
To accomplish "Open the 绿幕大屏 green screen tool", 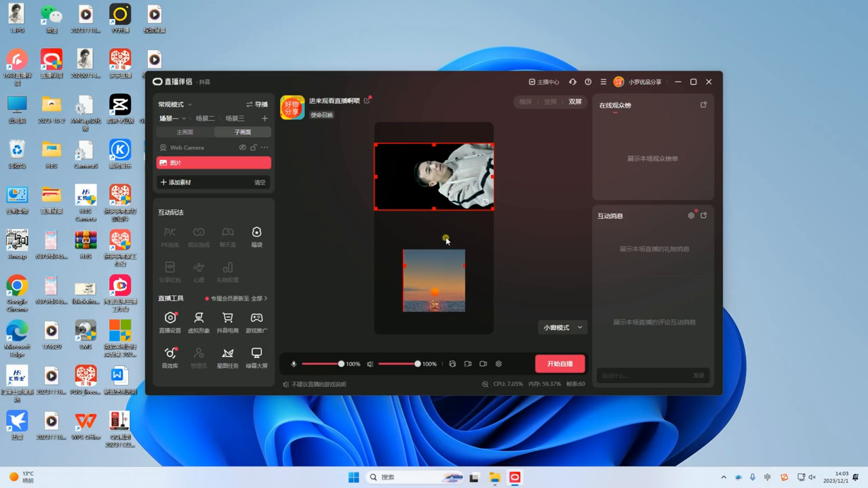I will (x=256, y=358).
